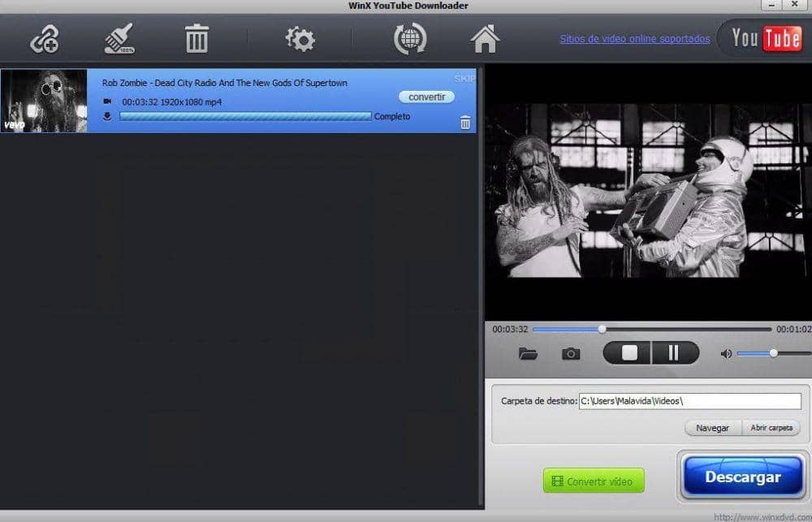Click the green 'Convertir vídeo' button
The image size is (812, 522).
click(594, 481)
